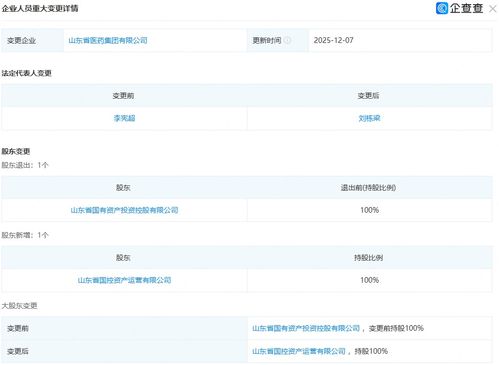Screen dimensions: 499x365
Task: Click the 企查查 logo icon
Action: pyautogui.click(x=442, y=8)
